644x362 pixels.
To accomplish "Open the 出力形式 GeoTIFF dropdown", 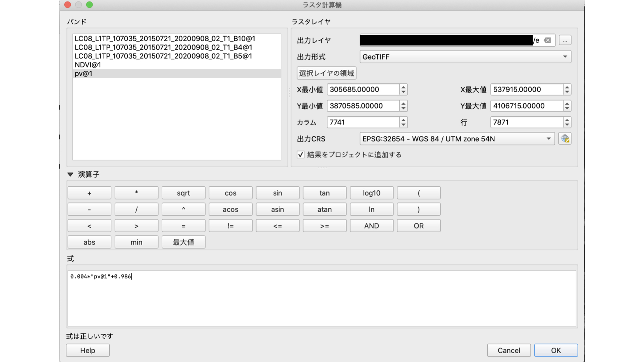I will click(465, 57).
